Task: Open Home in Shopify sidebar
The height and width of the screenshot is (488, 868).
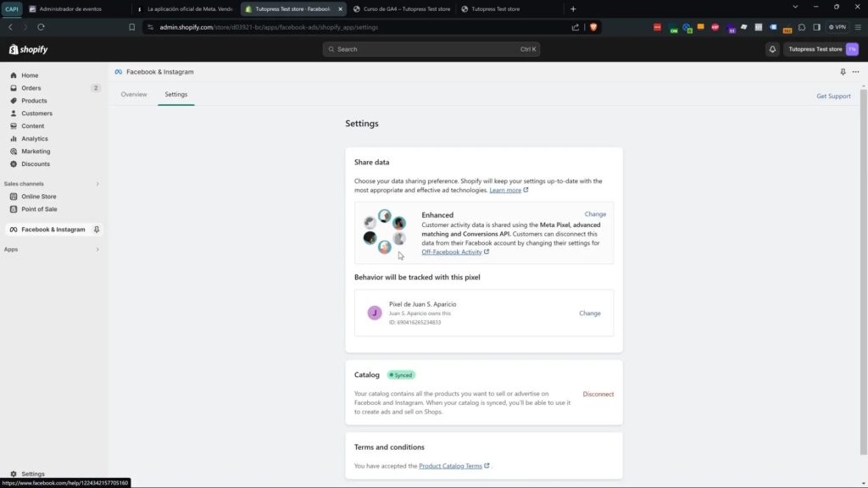Action: click(x=30, y=75)
